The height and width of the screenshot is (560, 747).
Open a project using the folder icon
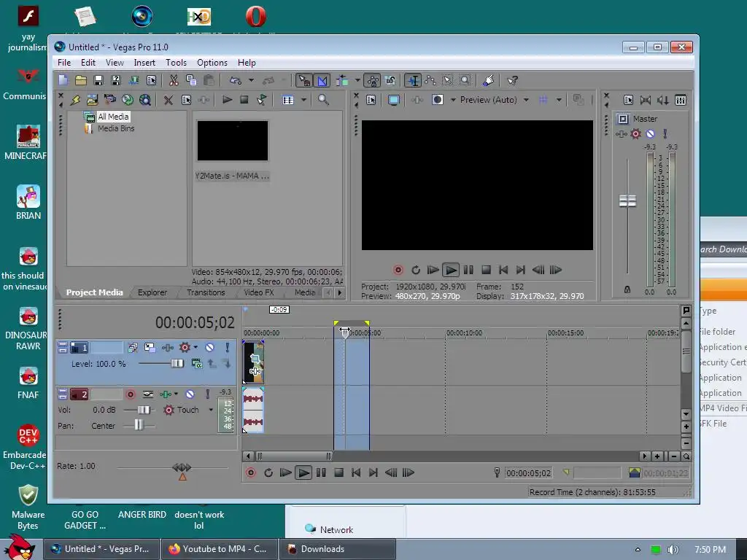(x=80, y=80)
